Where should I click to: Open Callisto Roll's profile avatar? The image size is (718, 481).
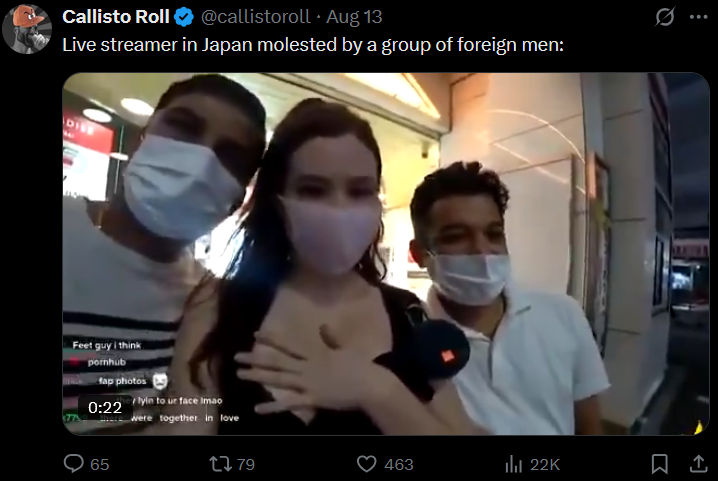(27, 29)
